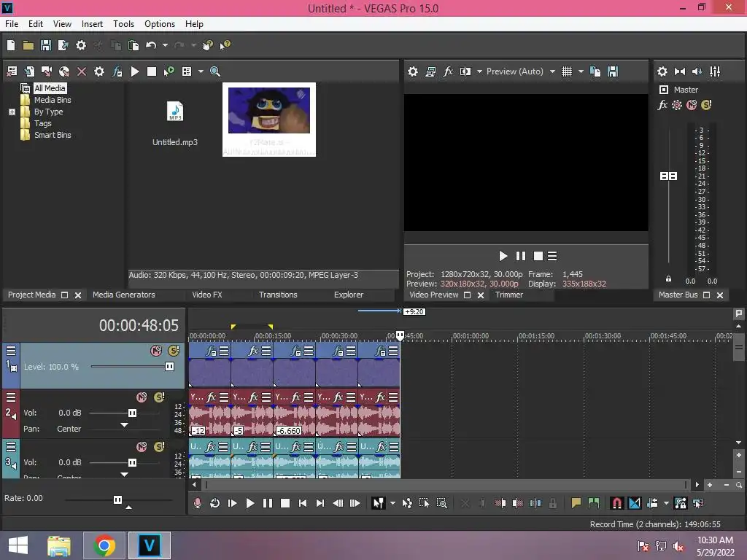Screen dimensions: 747x560
Task: Remove selected media with red X icon
Action: [x=82, y=71]
